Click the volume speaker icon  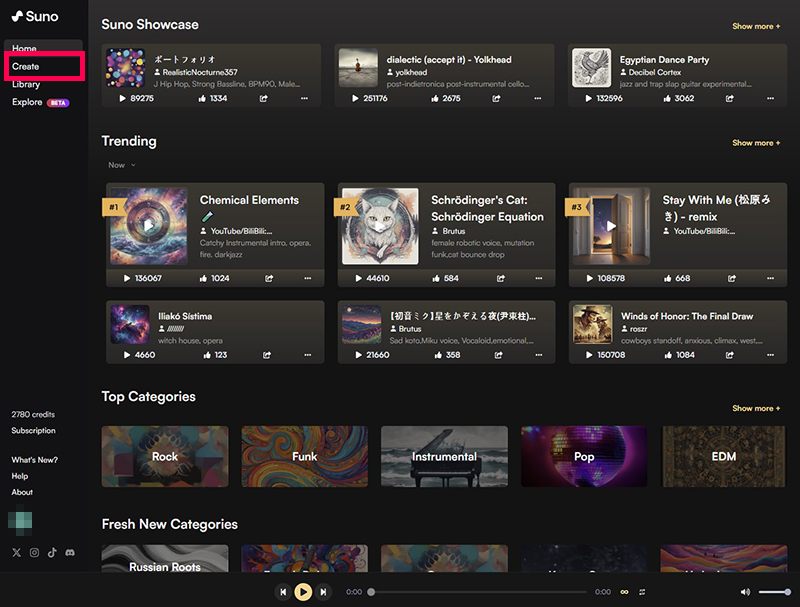(x=745, y=592)
